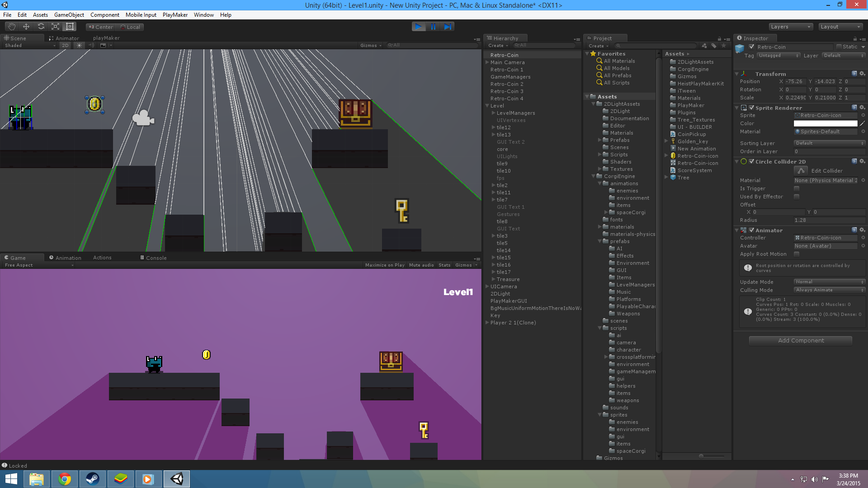The image size is (868, 488).
Task: Switch to the Console tab
Action: point(153,258)
